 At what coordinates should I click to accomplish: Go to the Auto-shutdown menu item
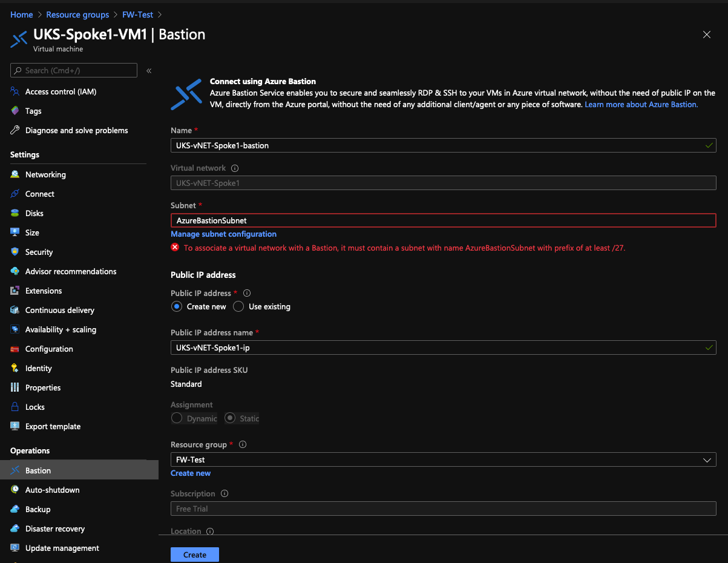(53, 490)
